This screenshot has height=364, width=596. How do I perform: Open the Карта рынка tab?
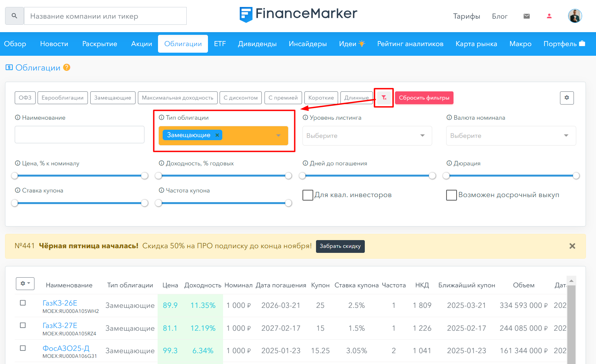(476, 44)
